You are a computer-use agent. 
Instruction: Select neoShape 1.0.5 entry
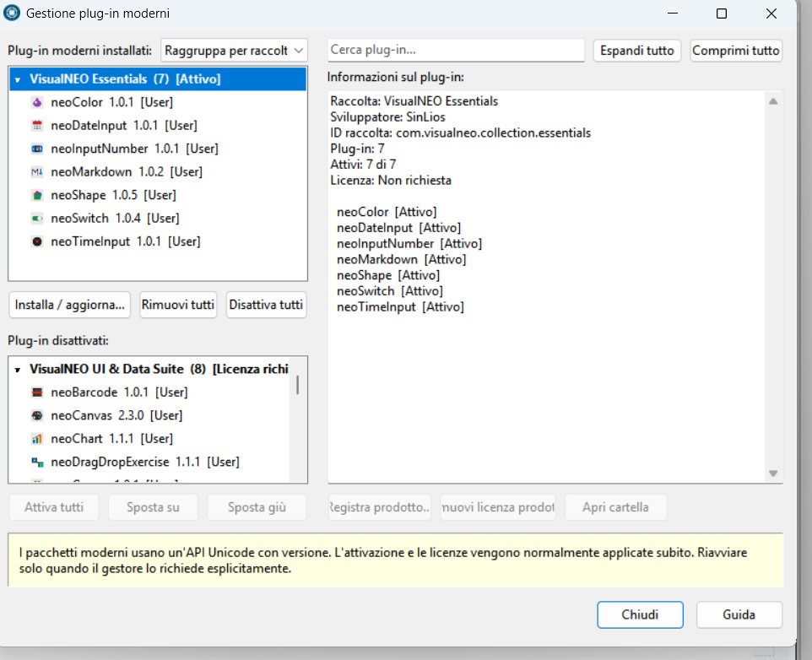click(x=113, y=195)
